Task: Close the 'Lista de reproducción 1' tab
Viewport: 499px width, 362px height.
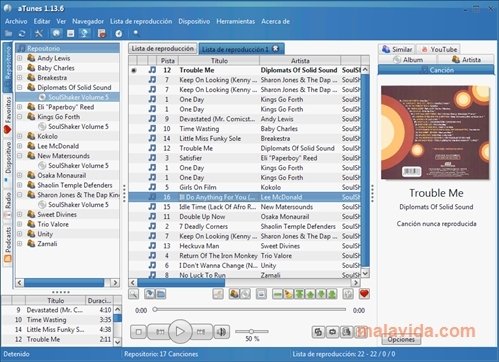Action: (x=276, y=48)
